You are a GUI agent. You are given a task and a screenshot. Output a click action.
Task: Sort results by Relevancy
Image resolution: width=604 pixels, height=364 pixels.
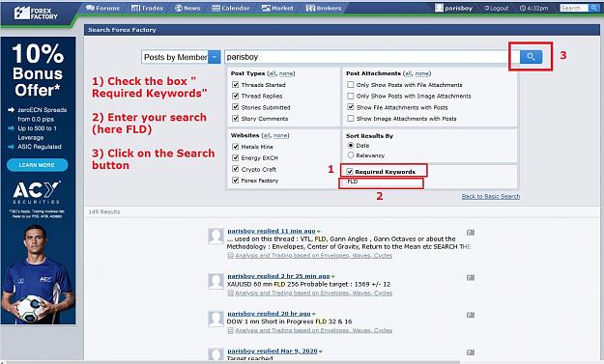tap(351, 155)
